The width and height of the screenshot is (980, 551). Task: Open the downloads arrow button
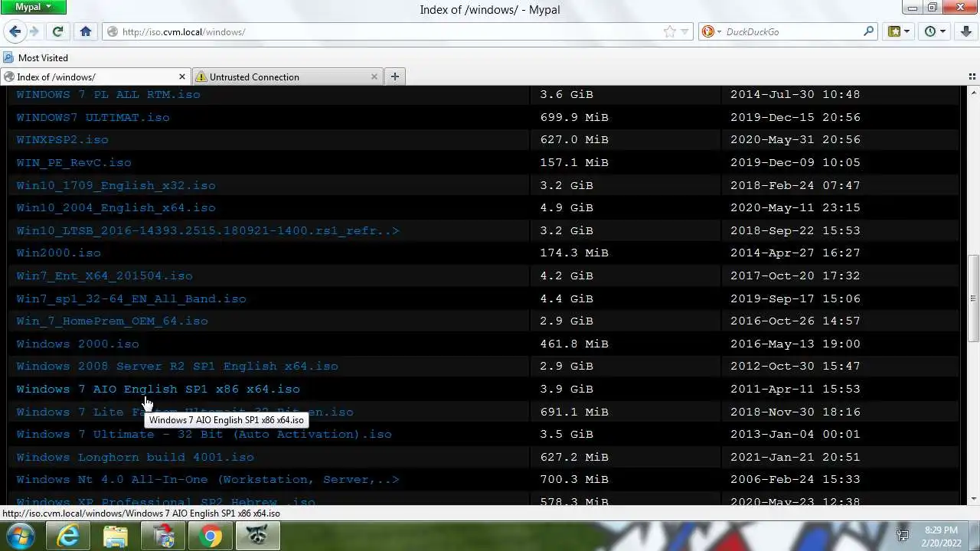pyautogui.click(x=966, y=31)
